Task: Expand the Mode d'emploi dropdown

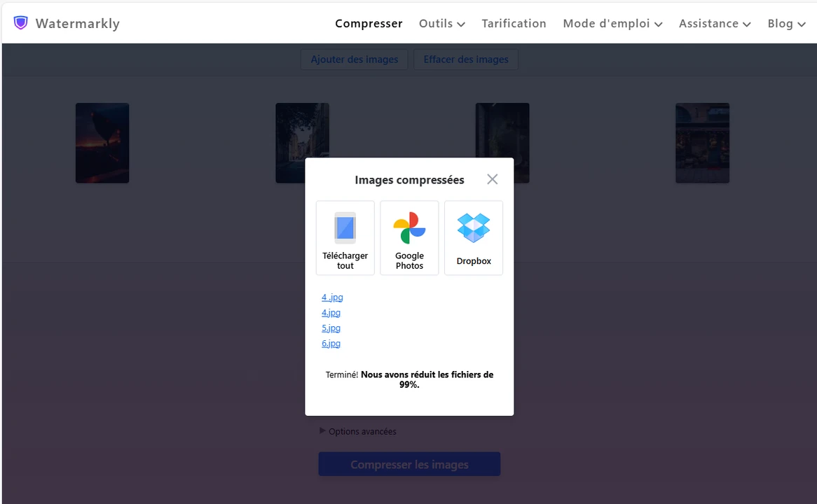Action: tap(612, 23)
